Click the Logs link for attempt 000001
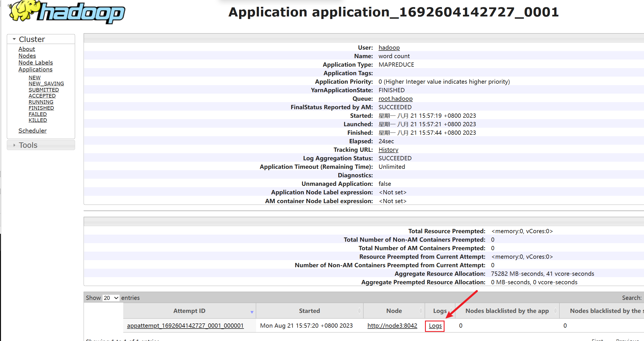 [434, 325]
